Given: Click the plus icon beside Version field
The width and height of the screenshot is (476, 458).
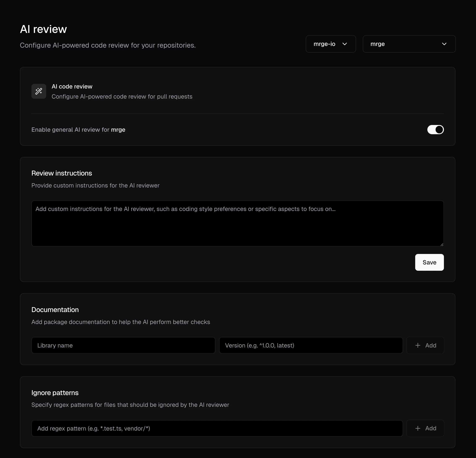Looking at the screenshot, I should pos(418,345).
